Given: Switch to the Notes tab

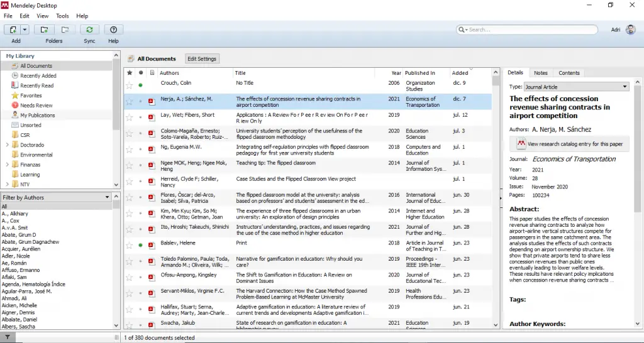Looking at the screenshot, I should tap(540, 73).
